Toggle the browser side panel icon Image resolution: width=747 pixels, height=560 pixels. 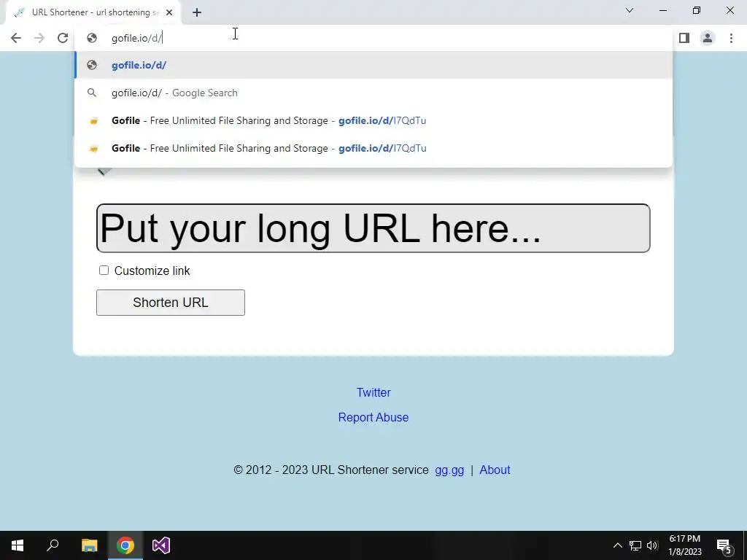pos(684,38)
